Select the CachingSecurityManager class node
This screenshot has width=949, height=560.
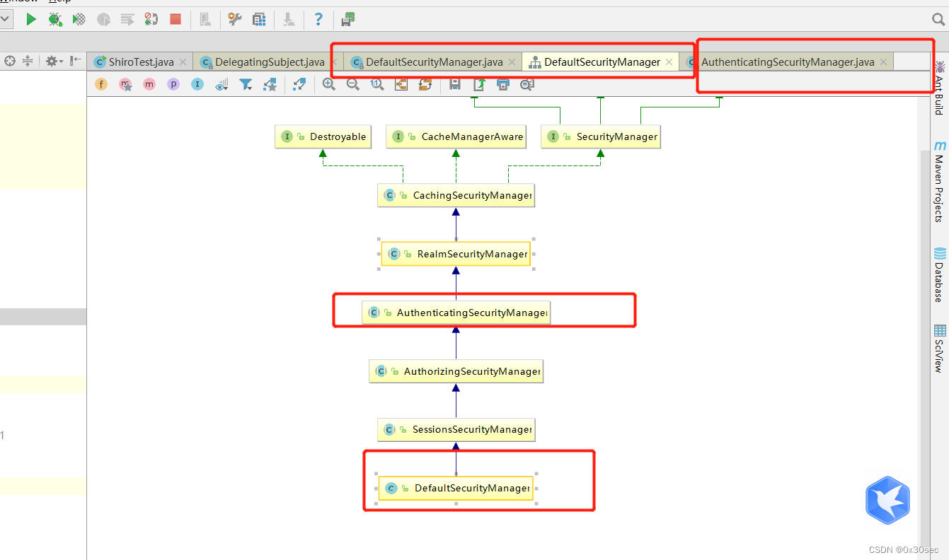[456, 195]
